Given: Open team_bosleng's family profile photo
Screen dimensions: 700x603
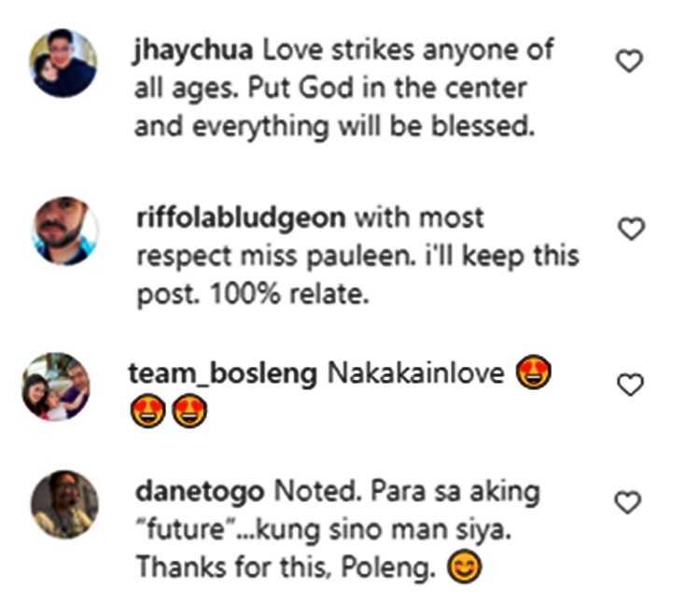Looking at the screenshot, I should pyautogui.click(x=56, y=386).
